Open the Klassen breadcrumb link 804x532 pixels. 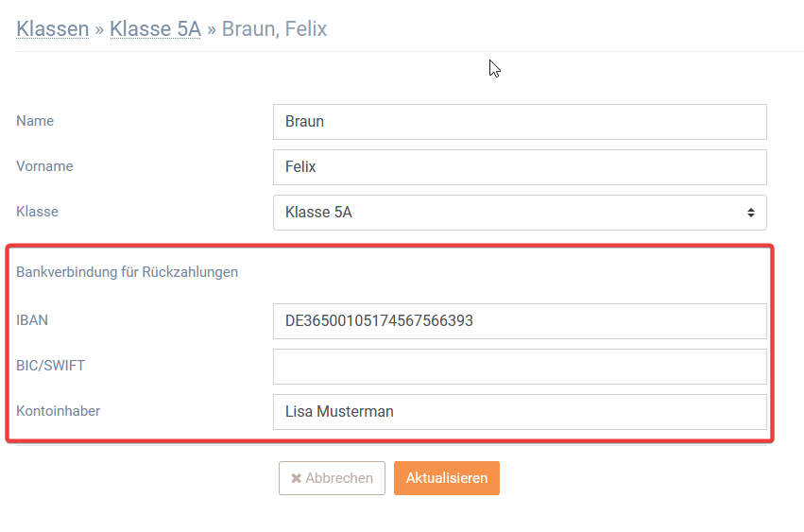coord(52,28)
